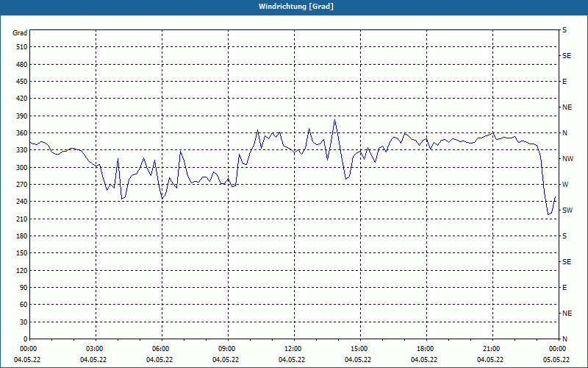Click the 04.05.22 date under 12:00
588x368 pixels.
click(291, 360)
